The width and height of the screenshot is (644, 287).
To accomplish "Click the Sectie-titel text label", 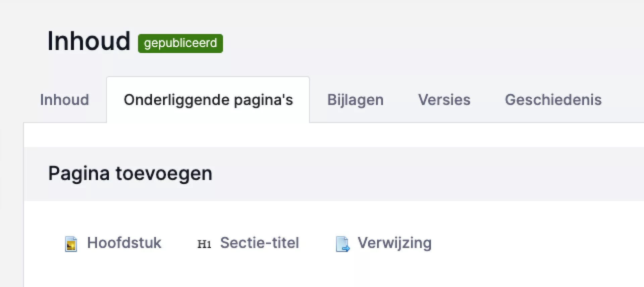I will click(x=259, y=243).
